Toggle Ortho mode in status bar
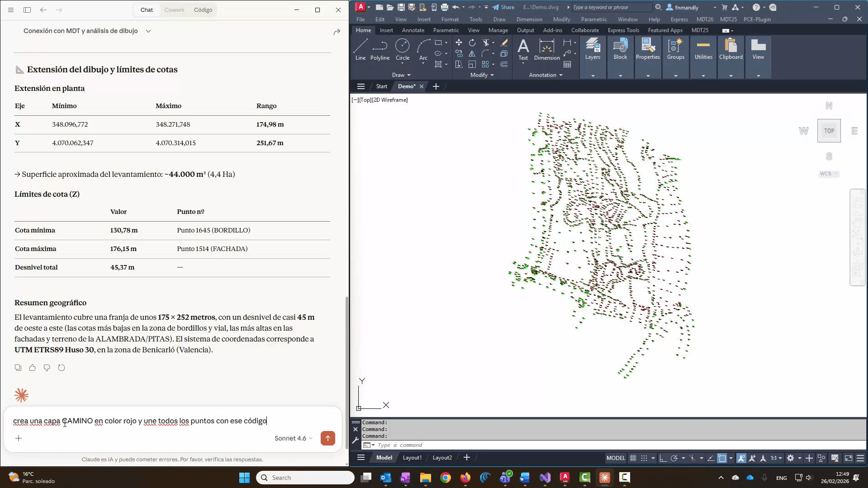The height and width of the screenshot is (488, 868). click(x=663, y=458)
